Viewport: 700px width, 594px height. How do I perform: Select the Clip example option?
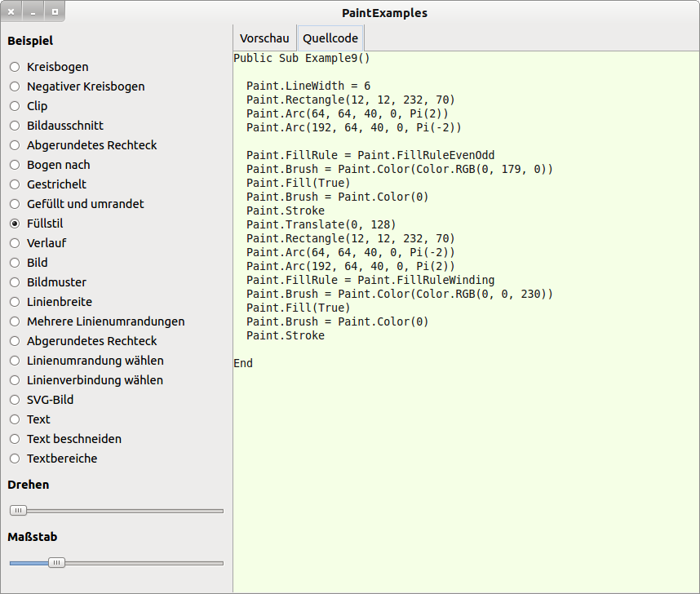pyautogui.click(x=14, y=106)
